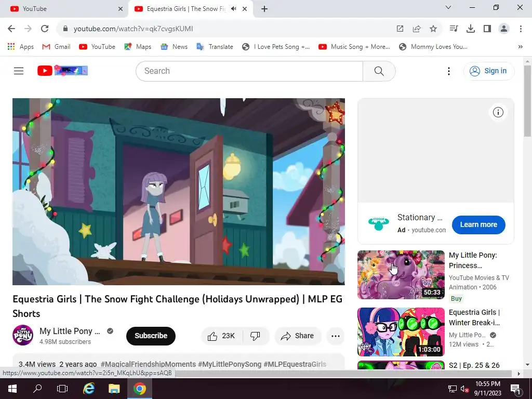Open 'Mommy Loves You' bookmark

[433, 47]
